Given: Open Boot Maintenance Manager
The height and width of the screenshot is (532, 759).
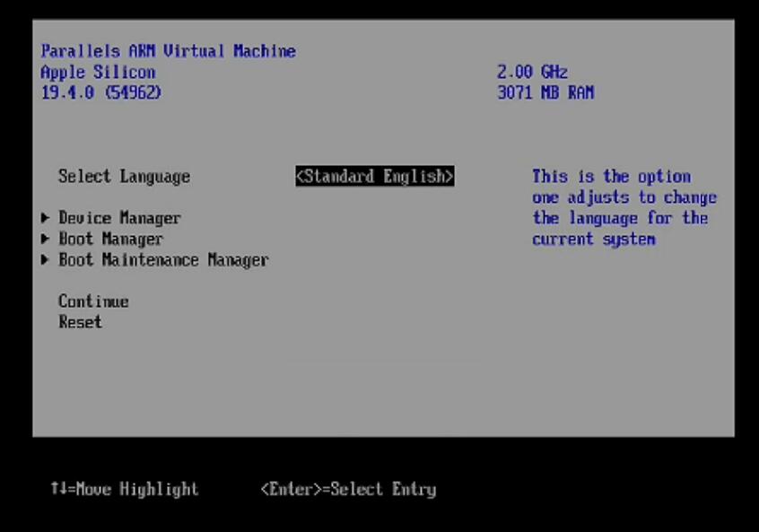Looking at the screenshot, I should (x=163, y=260).
